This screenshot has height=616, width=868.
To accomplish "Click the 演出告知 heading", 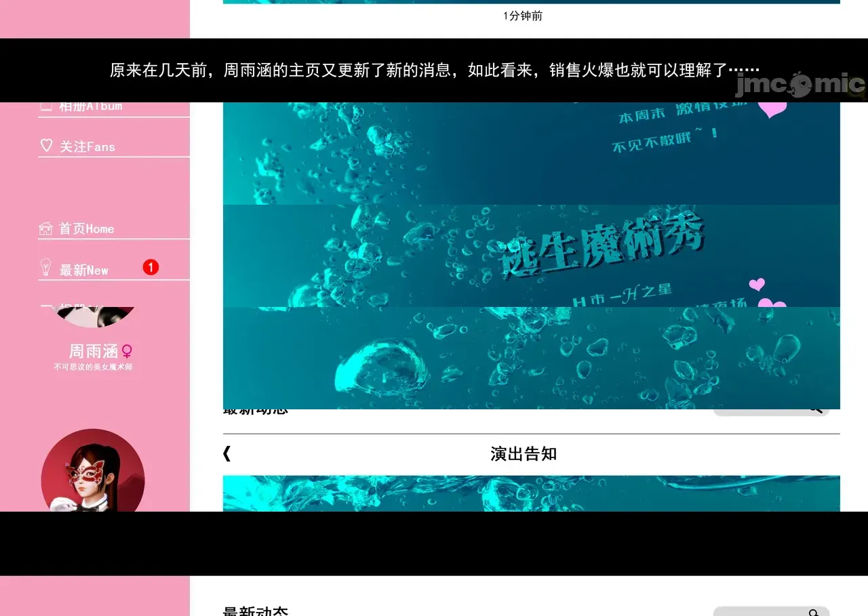I will click(524, 454).
